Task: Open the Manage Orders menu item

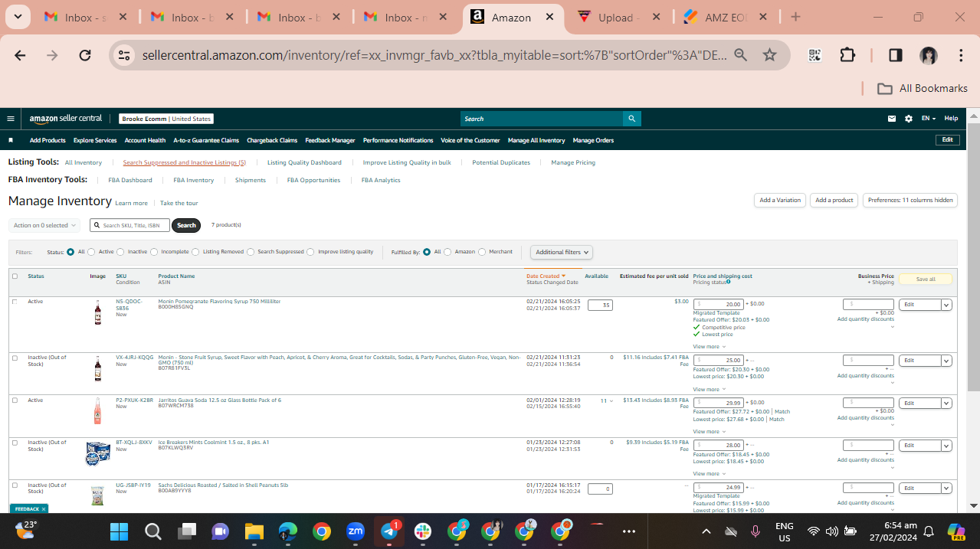Action: [x=593, y=140]
